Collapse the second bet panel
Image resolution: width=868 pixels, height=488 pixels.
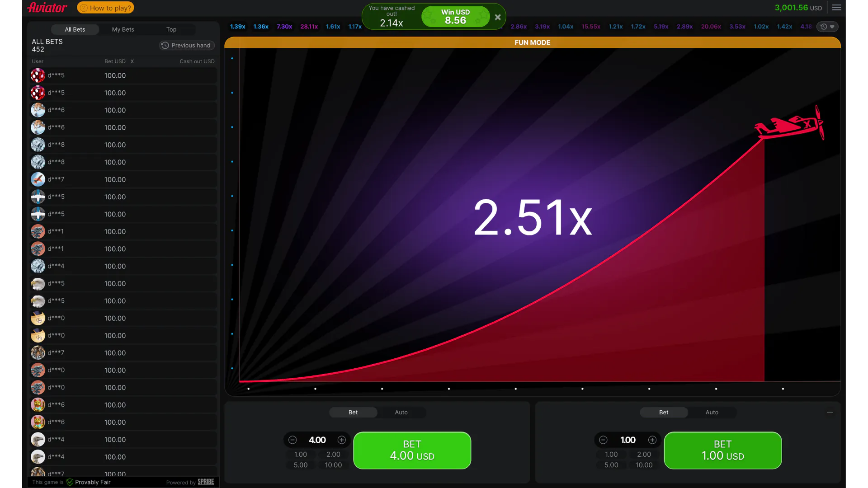point(830,412)
